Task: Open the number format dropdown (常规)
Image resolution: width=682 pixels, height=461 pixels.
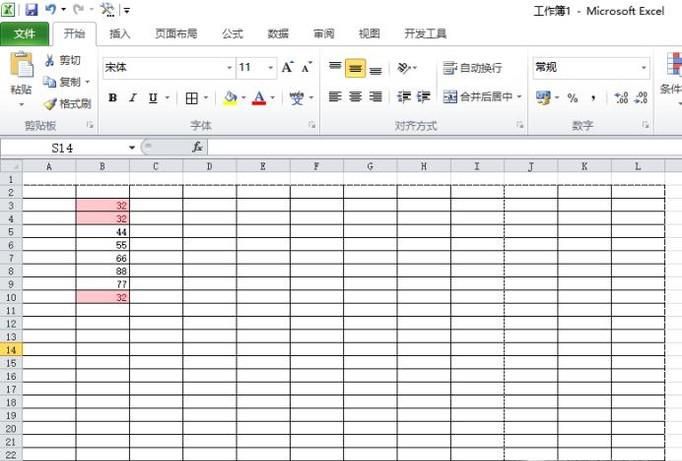Action: pos(643,68)
